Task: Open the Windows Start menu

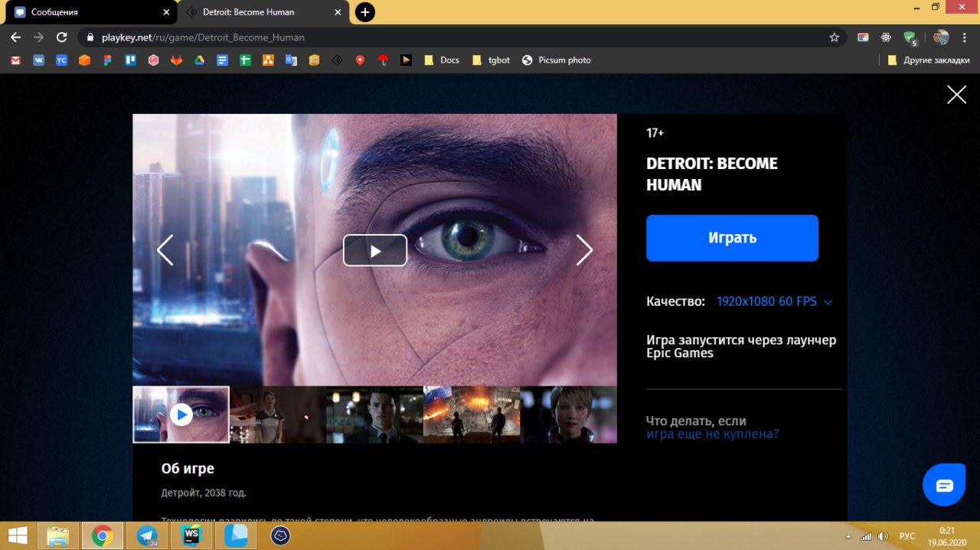Action: tap(18, 535)
